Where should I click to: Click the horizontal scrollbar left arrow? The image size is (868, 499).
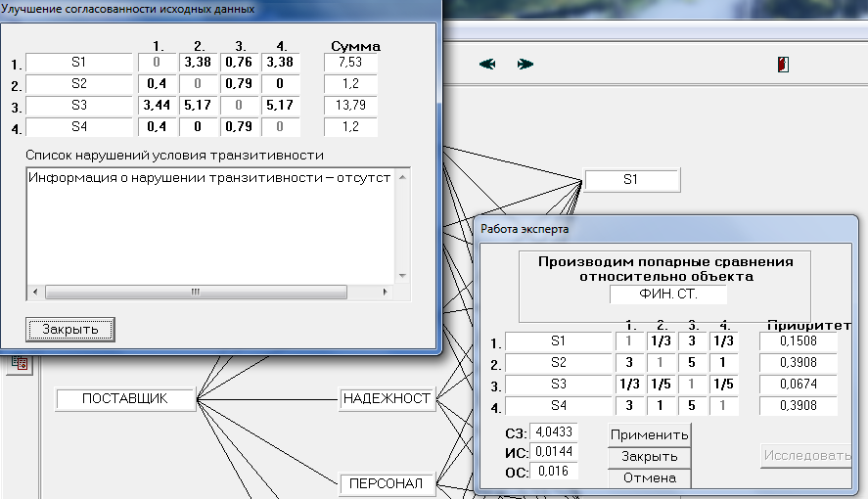(35, 292)
